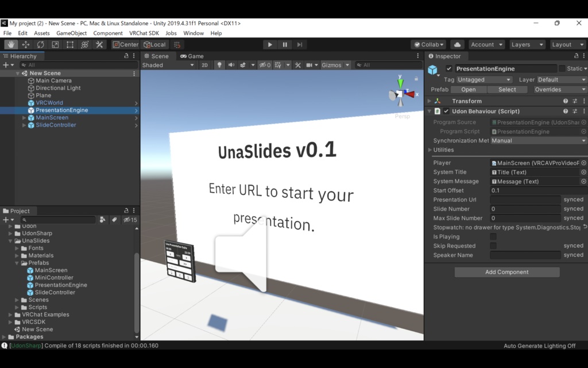Enable the Is Playing checkbox
Image resolution: width=588 pixels, height=368 pixels.
click(492, 236)
